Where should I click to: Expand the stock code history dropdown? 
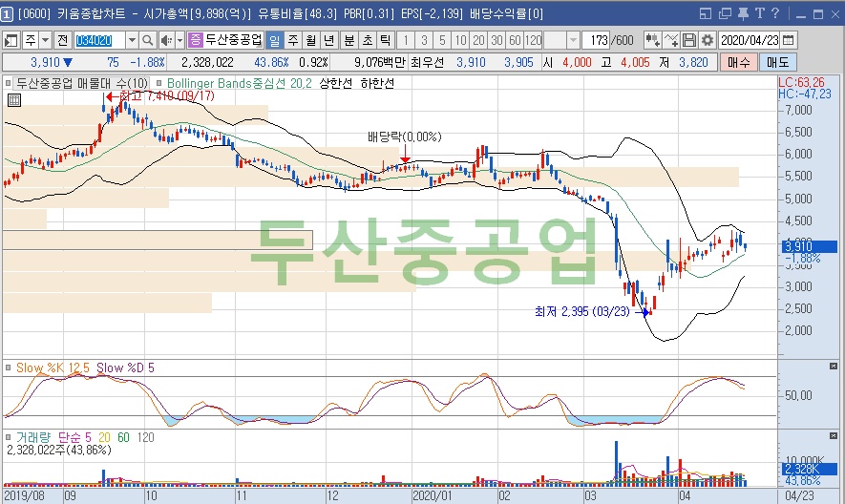coord(132,40)
